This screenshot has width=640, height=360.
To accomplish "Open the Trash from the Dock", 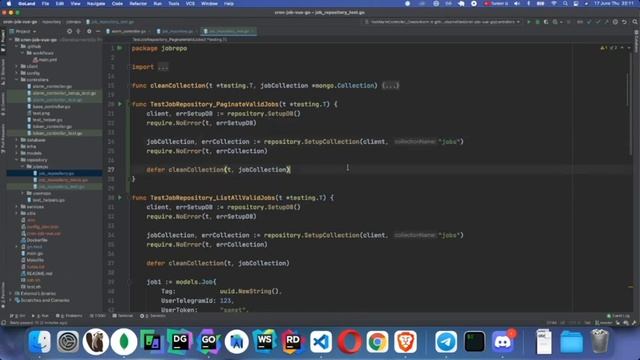I will click(599, 341).
